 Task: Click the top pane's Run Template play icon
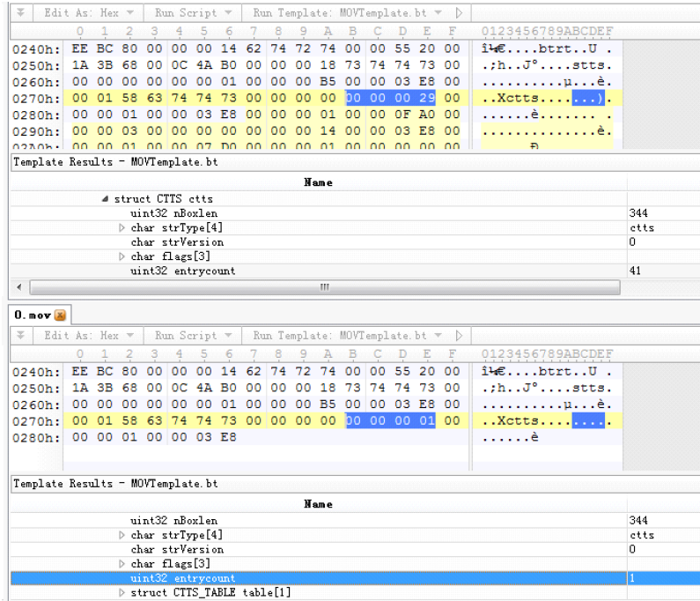point(459,13)
